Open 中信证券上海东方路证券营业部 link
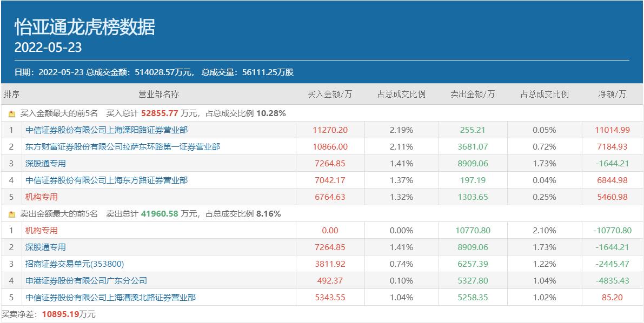Viewport: 644px width, 323px height. (107, 180)
